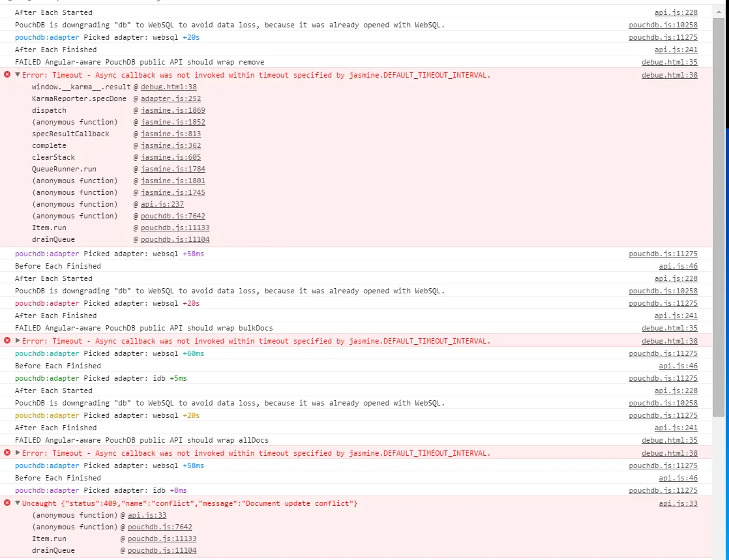
Task: Select the 'FAILED ... should wrap bulkDocs' log line
Action: coord(143,328)
